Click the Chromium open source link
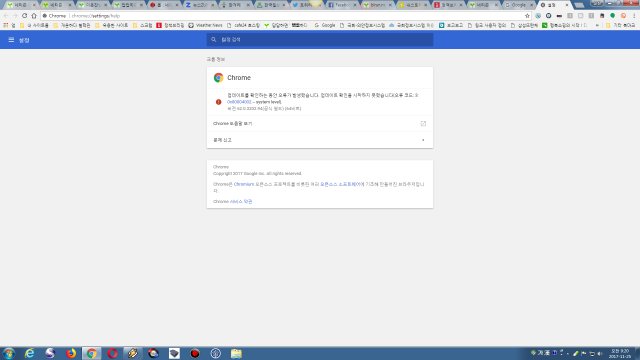This screenshot has height=360, width=640. pyautogui.click(x=244, y=184)
